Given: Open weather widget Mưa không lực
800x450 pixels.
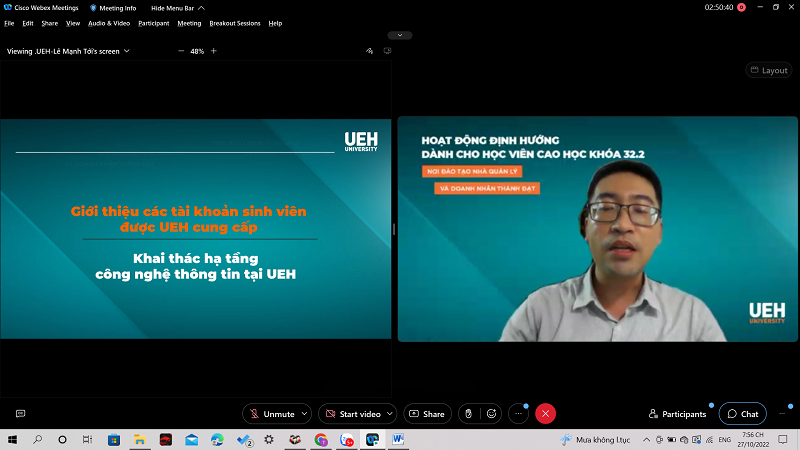Looking at the screenshot, I should (595, 439).
